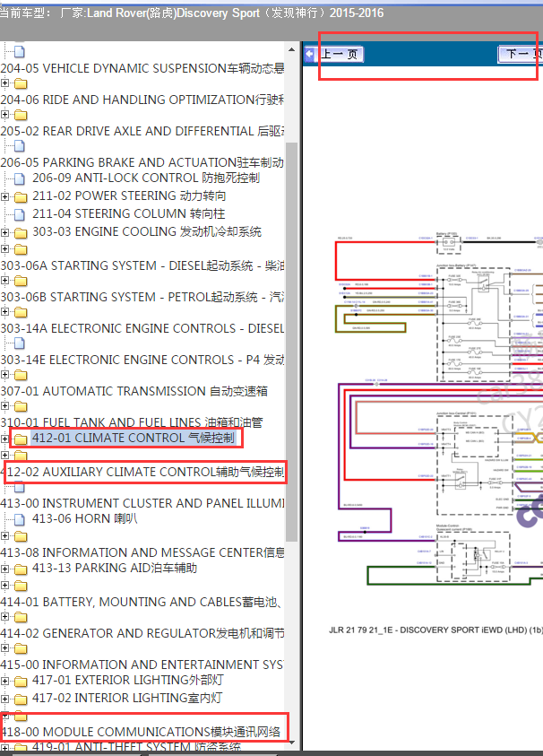Click the page icon for 204-05 VEHICLE DYNAMIC SUSPENSION

point(20,52)
